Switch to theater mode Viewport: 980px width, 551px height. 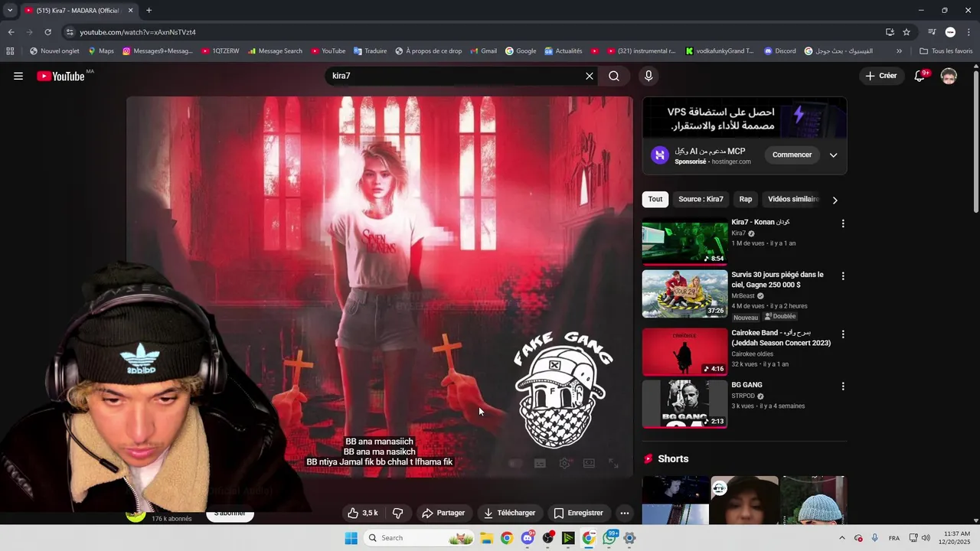(589, 463)
